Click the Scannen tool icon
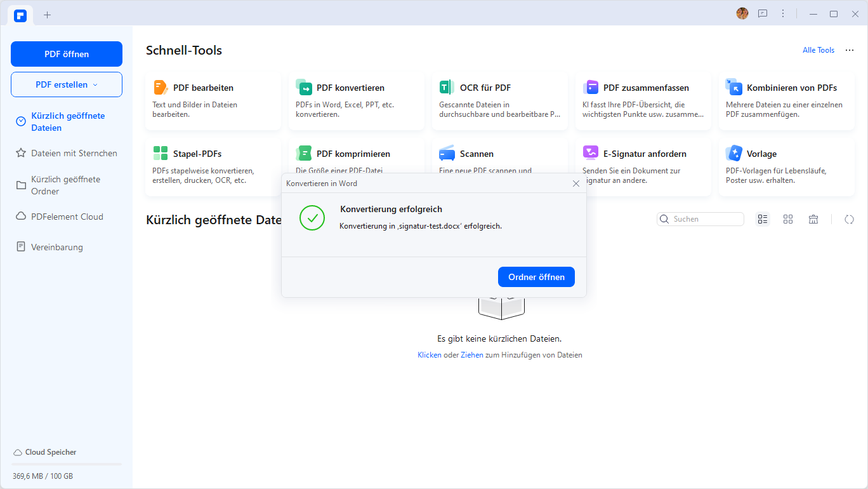Screen dimensions: 868x489 click(447, 153)
